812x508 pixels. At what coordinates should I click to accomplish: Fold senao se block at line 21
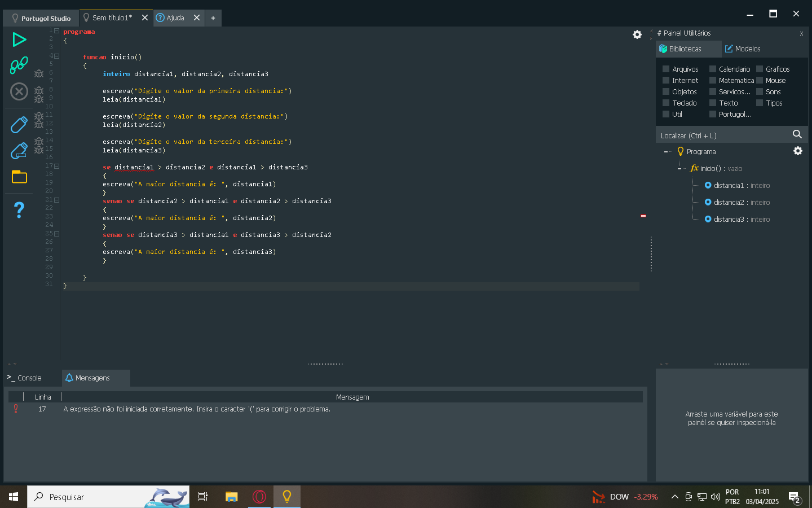pos(56,200)
